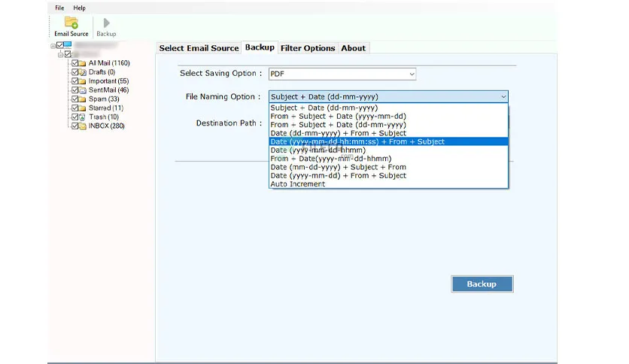The width and height of the screenshot is (629, 364).
Task: Collapse the root tree node expander
Action: 53,46
